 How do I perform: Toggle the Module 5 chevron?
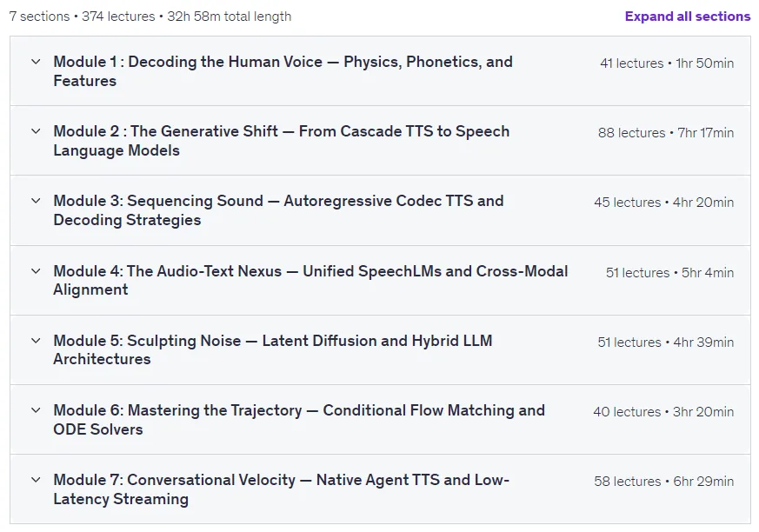36,341
